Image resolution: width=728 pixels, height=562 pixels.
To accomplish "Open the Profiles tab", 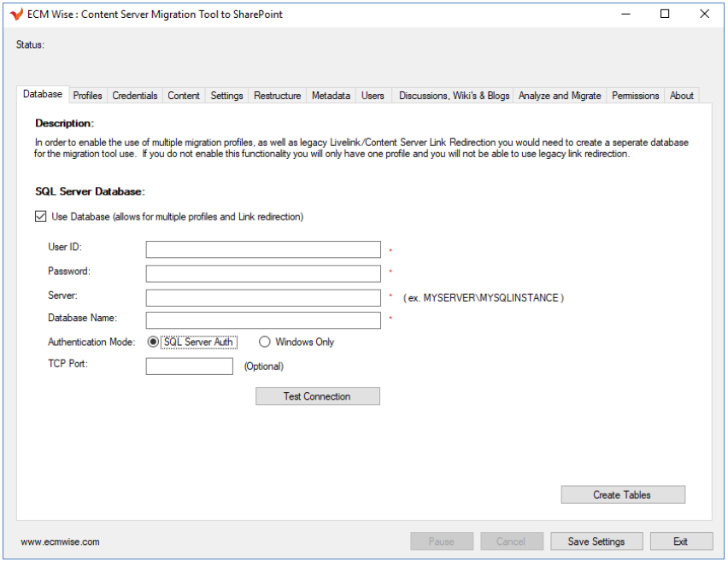I will tap(88, 96).
